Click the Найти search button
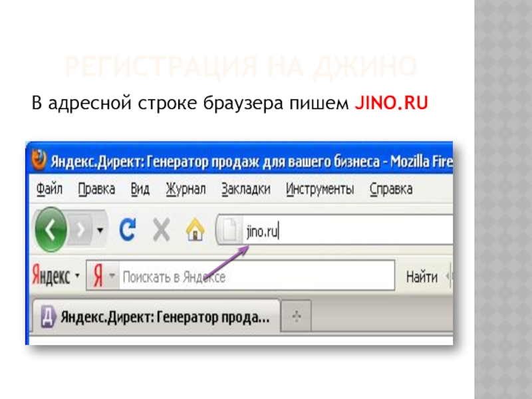Screen dimensions: 532x399 pos(422,277)
